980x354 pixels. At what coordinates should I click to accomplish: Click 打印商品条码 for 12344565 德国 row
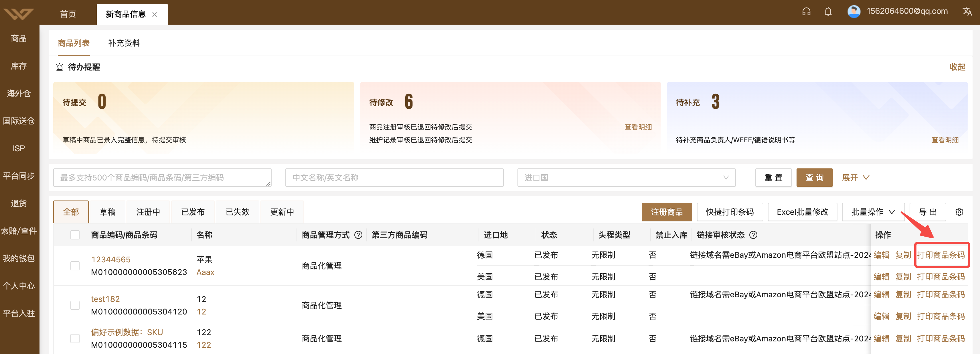[941, 255]
